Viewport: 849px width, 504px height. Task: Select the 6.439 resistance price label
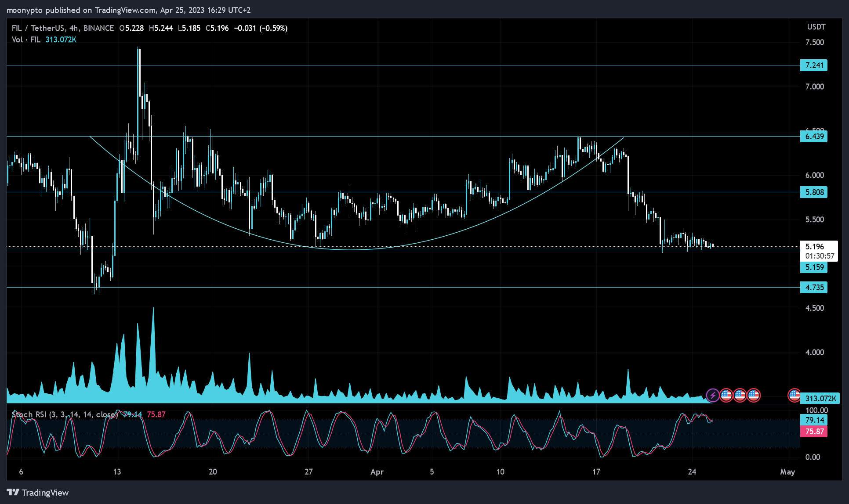[x=814, y=137]
